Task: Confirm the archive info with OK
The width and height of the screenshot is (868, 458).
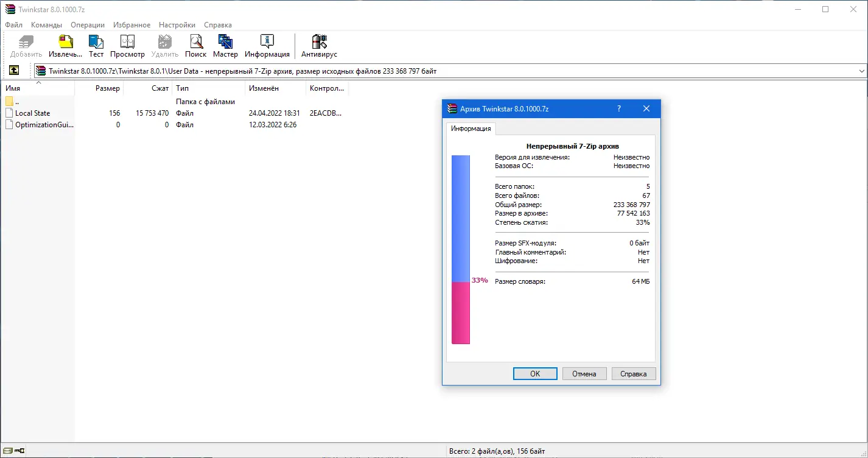Action: click(534, 373)
